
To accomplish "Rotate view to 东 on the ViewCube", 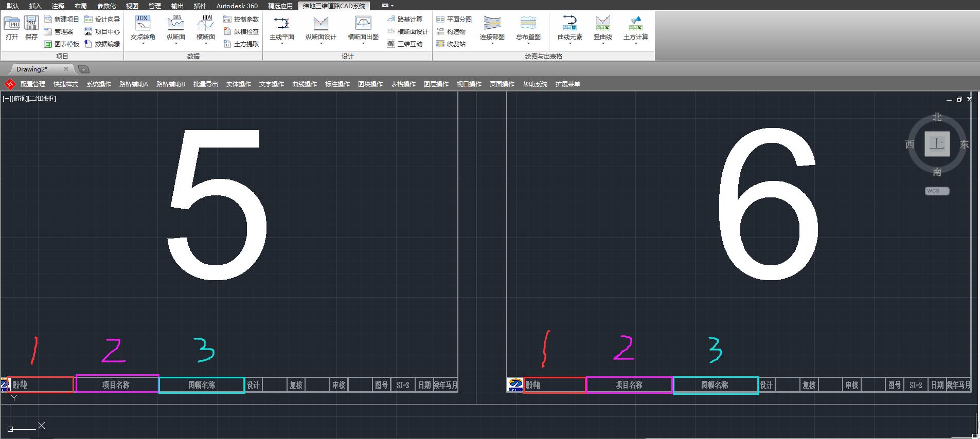I will [964, 144].
